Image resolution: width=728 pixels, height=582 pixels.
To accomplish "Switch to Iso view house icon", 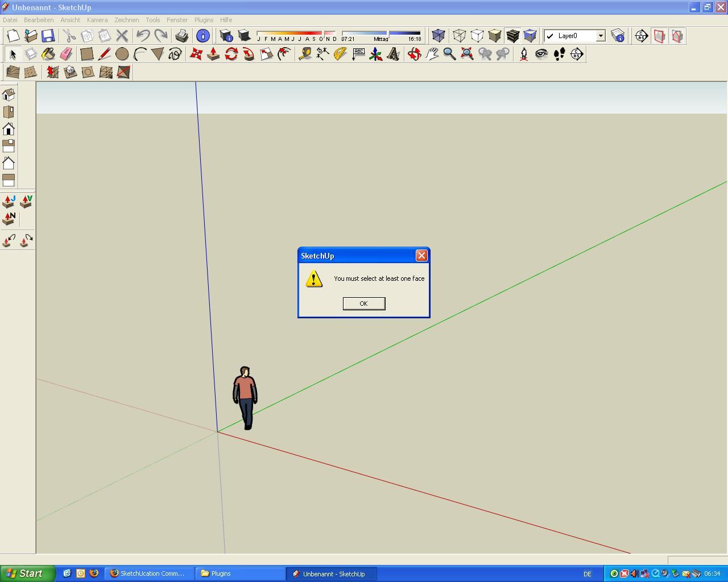I will coord(9,94).
